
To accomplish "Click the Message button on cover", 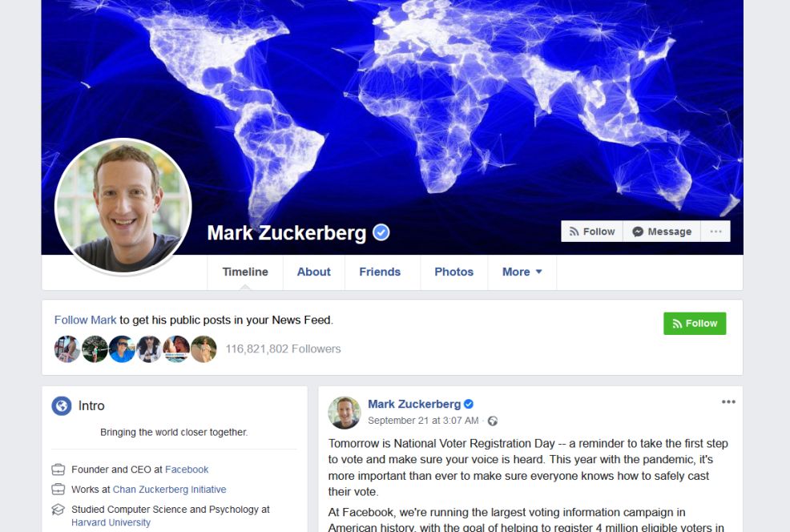I will point(662,232).
